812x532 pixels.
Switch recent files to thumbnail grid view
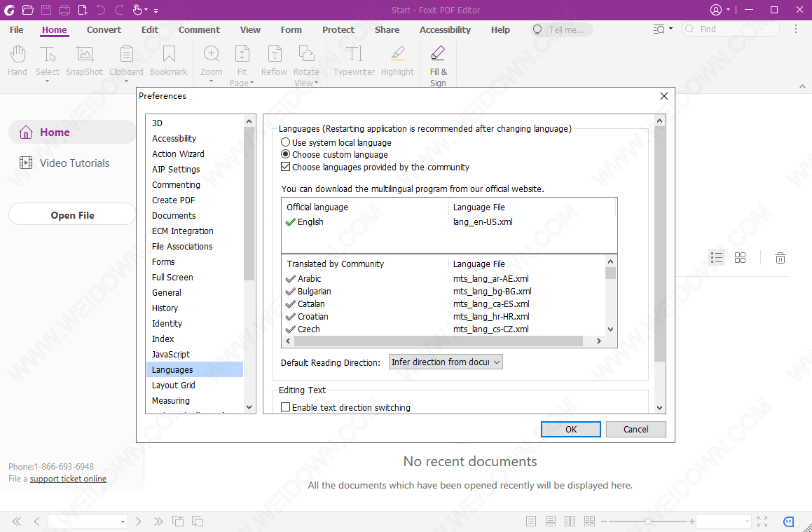click(741, 257)
